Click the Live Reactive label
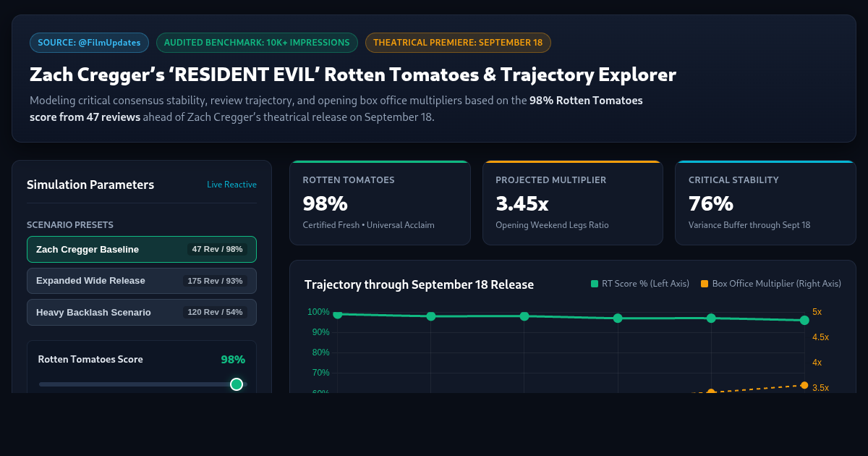 231,185
